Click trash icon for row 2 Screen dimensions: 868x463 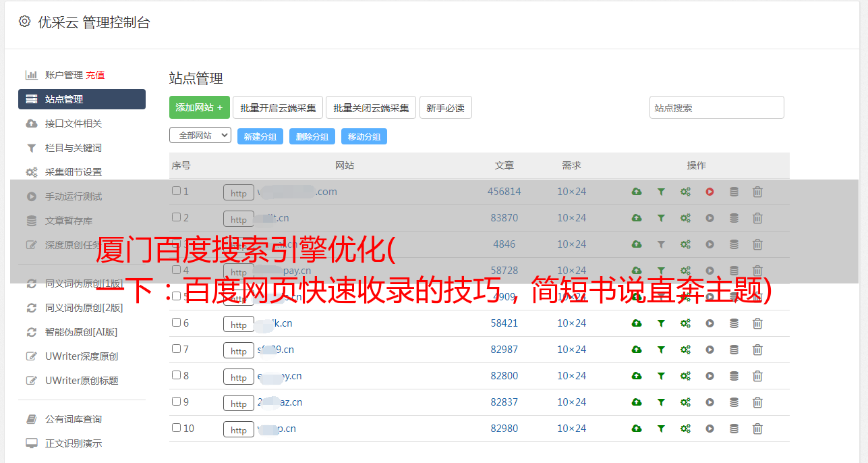(x=757, y=218)
